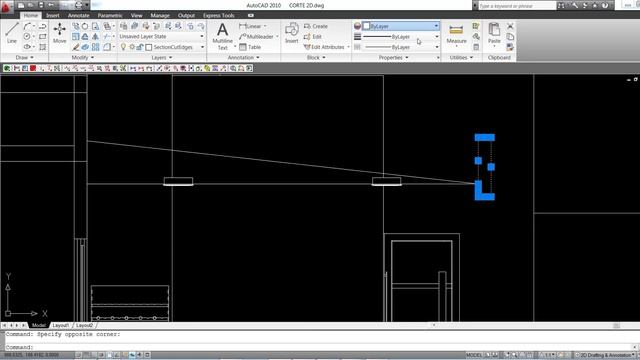Screen dimensions: 640x360
Task: Select the Line tool
Action: pyautogui.click(x=12, y=33)
